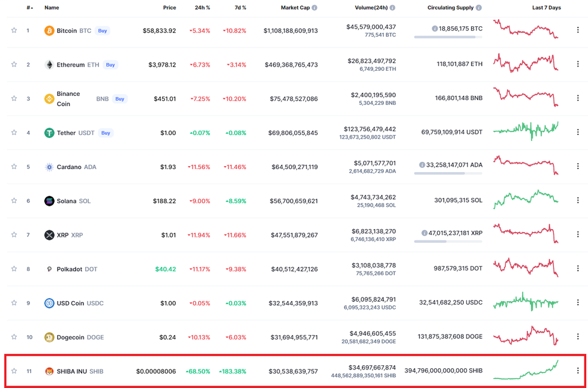Expand the options menu for Tether row
588x388 pixels.
coord(578,133)
